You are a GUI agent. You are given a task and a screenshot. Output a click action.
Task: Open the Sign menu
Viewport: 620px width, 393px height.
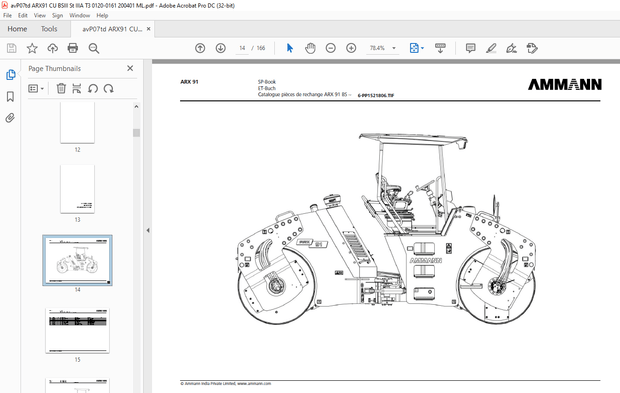pos(57,15)
